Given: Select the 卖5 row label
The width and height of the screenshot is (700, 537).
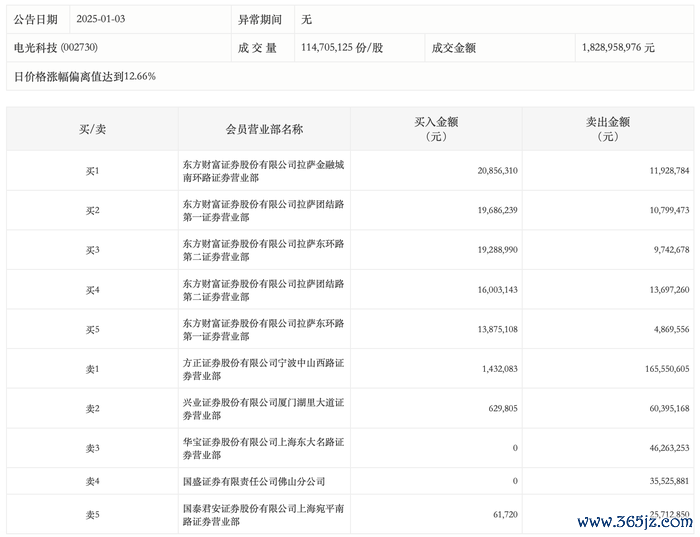Looking at the screenshot, I should (x=92, y=515).
